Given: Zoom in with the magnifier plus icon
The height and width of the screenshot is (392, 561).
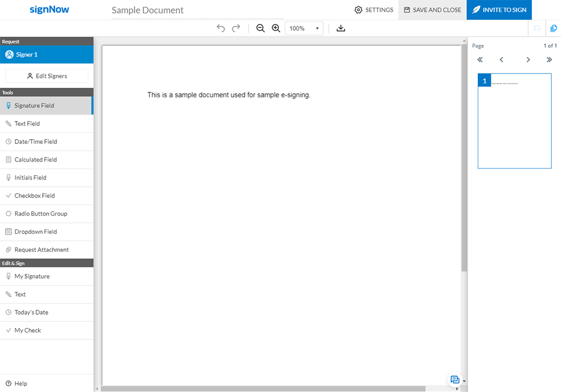Looking at the screenshot, I should point(276,28).
